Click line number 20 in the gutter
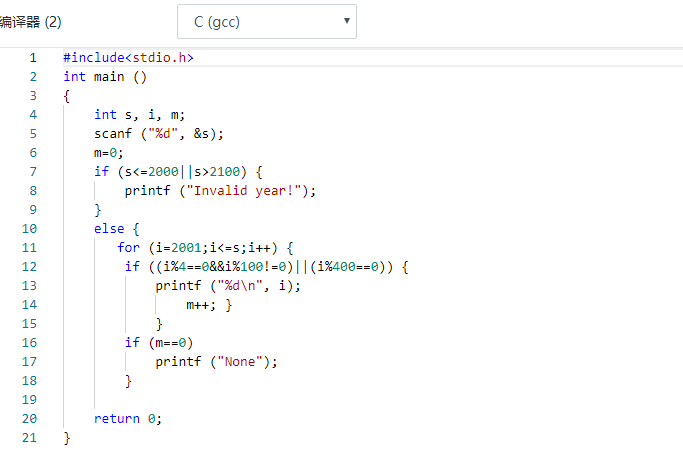Image resolution: width=683 pixels, height=458 pixels. [29, 419]
